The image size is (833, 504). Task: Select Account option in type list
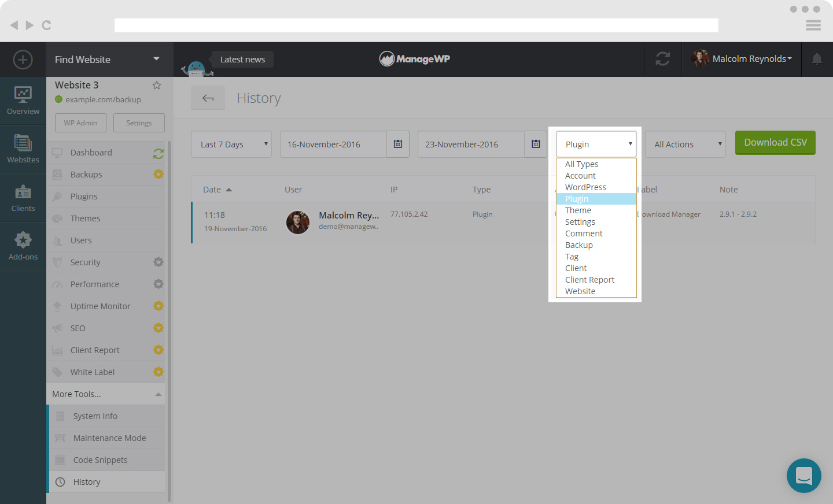pos(596,176)
